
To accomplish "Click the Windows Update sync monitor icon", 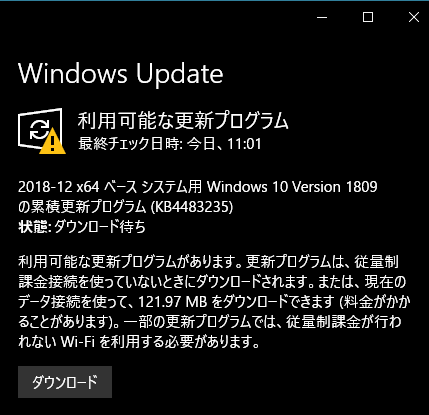I will tap(41, 130).
